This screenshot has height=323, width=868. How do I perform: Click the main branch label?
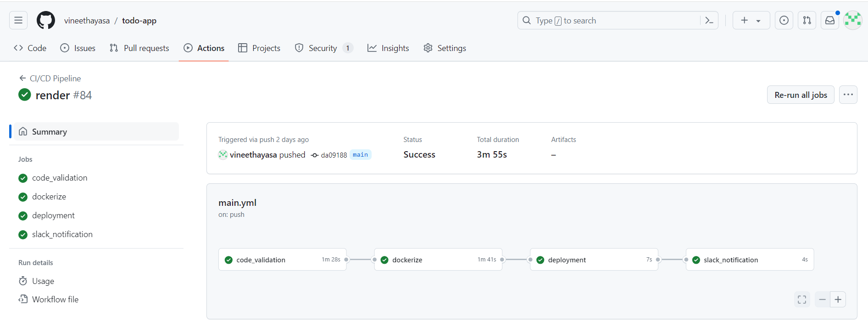(x=360, y=155)
